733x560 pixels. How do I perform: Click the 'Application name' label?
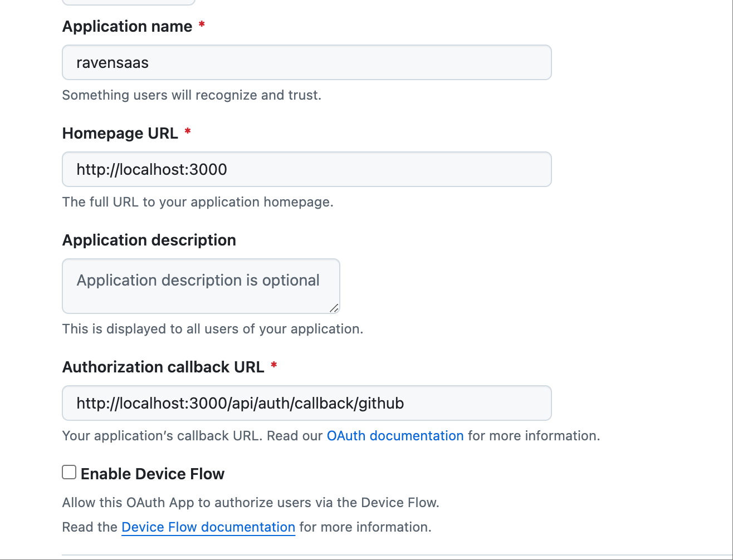[x=128, y=27]
